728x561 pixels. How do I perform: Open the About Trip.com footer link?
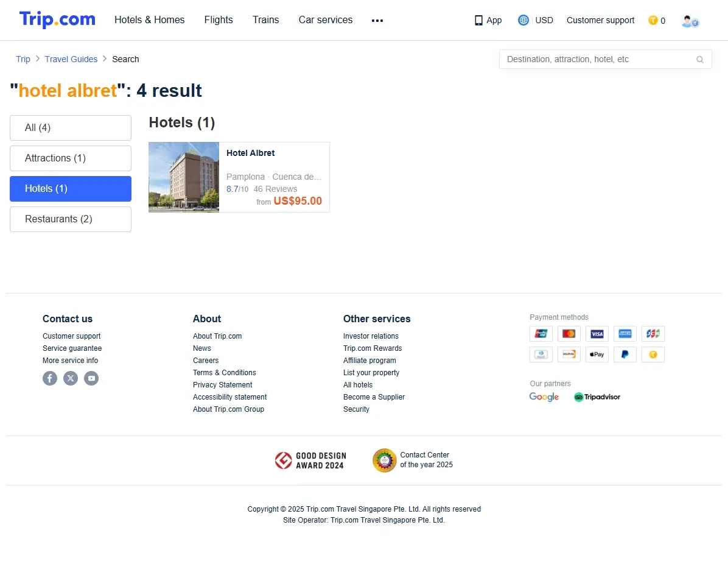pyautogui.click(x=217, y=336)
